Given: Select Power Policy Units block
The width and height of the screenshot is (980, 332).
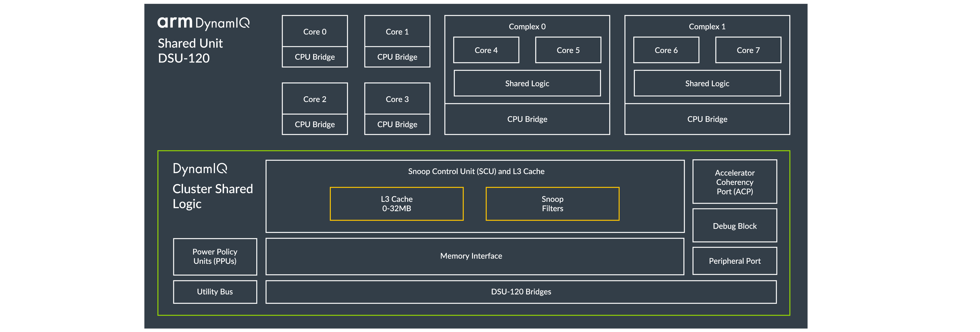Looking at the screenshot, I should point(215,256).
